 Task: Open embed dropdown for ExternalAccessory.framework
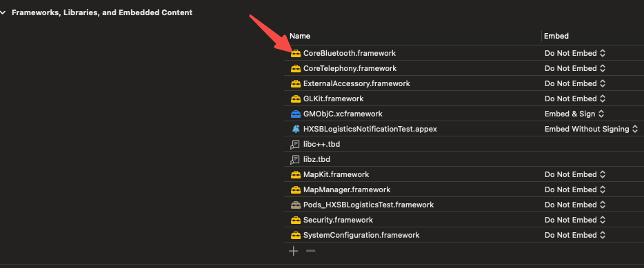(x=575, y=84)
